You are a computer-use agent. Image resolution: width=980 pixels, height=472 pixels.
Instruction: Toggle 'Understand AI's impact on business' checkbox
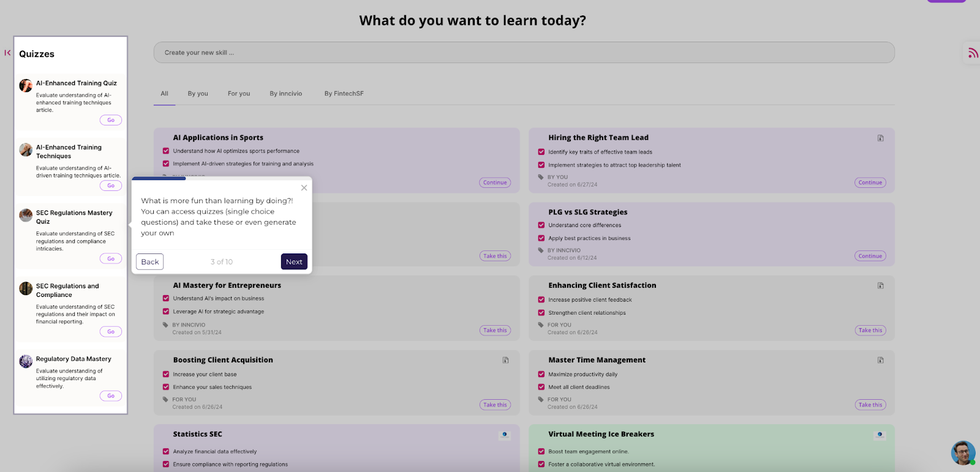pyautogui.click(x=166, y=298)
